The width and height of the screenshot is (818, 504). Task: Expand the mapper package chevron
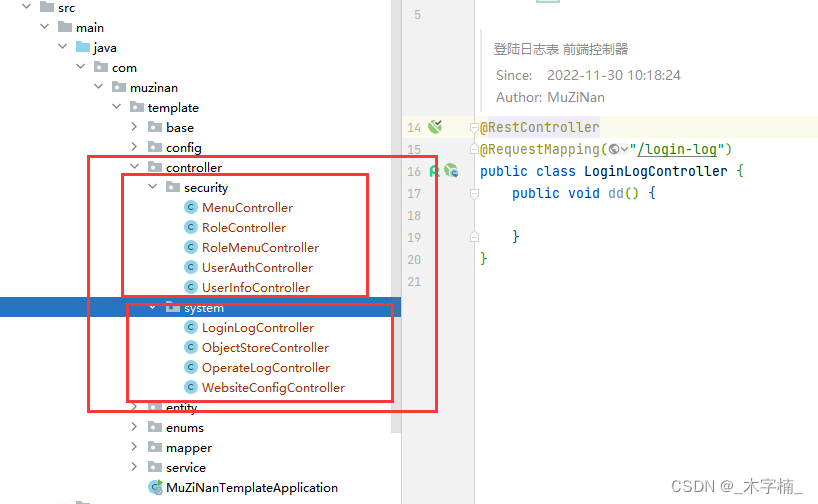pos(134,447)
